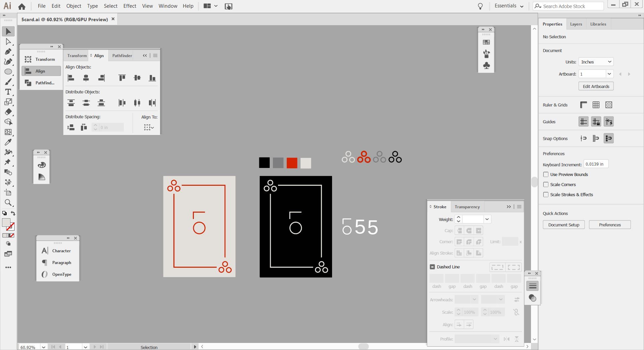Image resolution: width=644 pixels, height=350 pixels.
Task: Expand the zoom percentage dropdown in status bar
Action: click(x=43, y=347)
